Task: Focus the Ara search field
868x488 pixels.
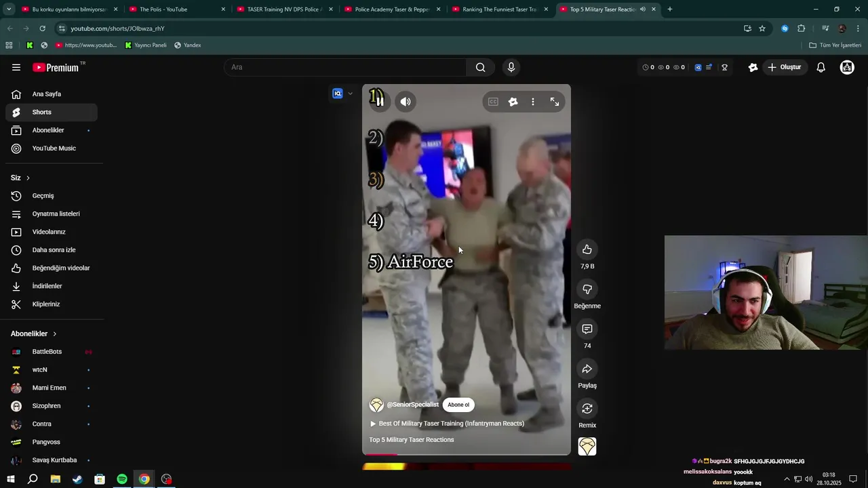Action: click(x=345, y=67)
